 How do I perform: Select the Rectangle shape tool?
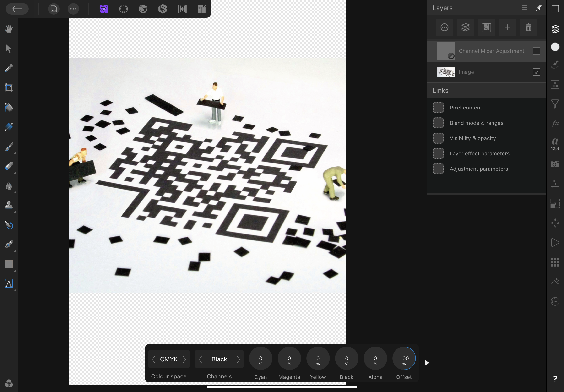coord(9,264)
